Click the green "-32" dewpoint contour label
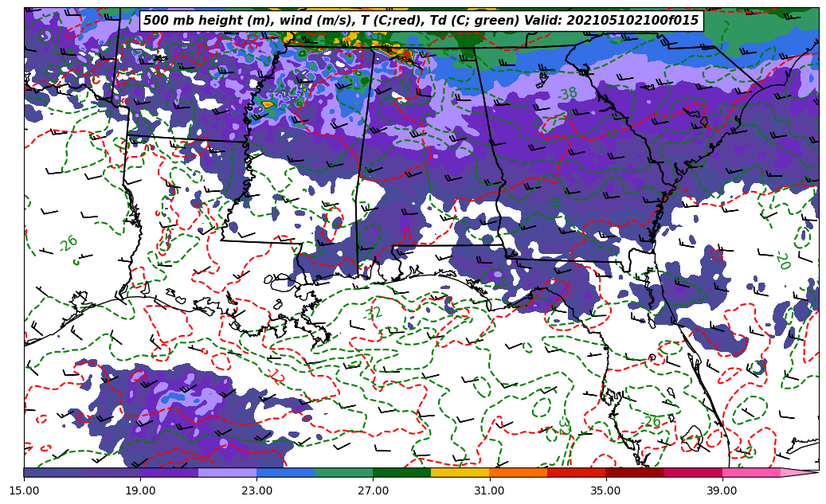Screen dimensions: 826x504 373,313
